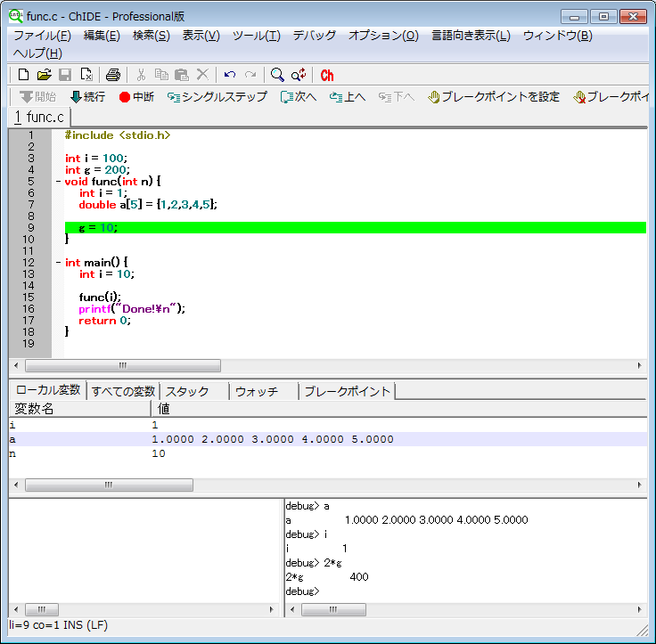Open the 編集(E) menu

(x=102, y=36)
